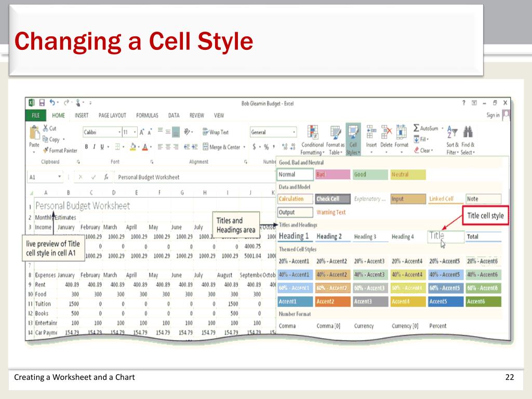532x399 pixels.
Task: Click the AutoSum sigma icon
Action: (x=416, y=128)
